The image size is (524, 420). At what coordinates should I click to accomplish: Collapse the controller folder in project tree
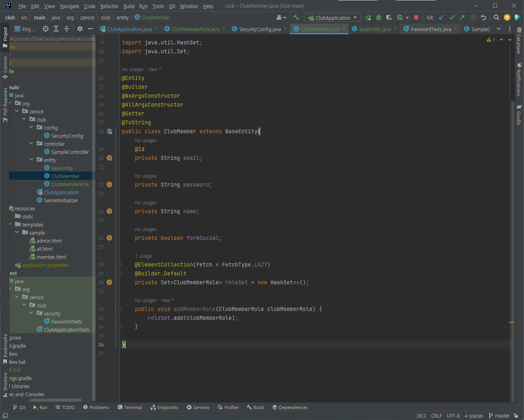31,143
